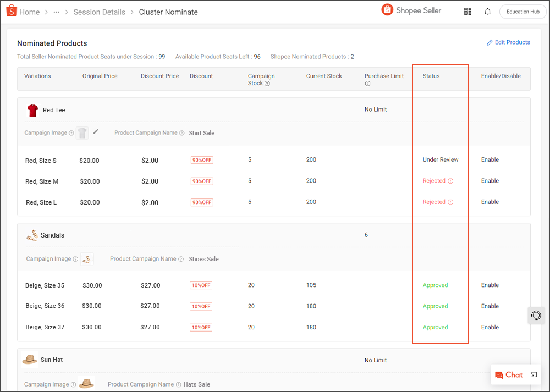Viewport: 550px width, 392px height.
Task: Open the Education Hub
Action: point(522,11)
